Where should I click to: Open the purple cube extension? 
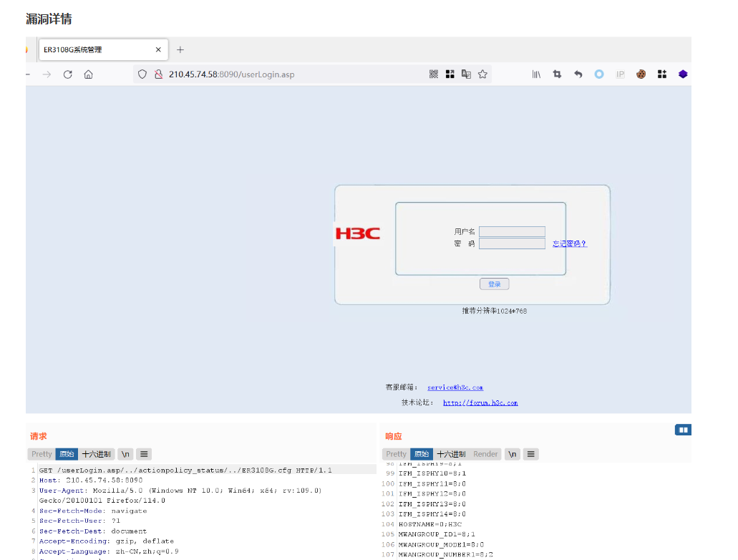click(683, 74)
